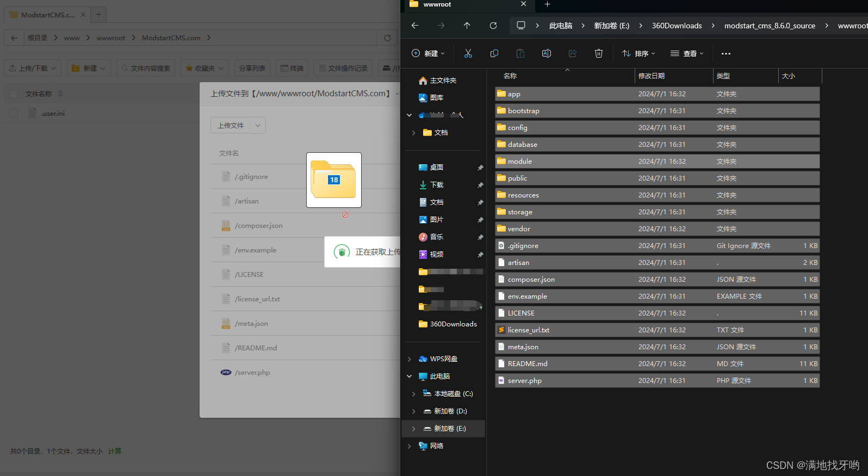This screenshot has width=868, height=476.
Task: Expand the WPS网盘 tree node
Action: [410, 359]
